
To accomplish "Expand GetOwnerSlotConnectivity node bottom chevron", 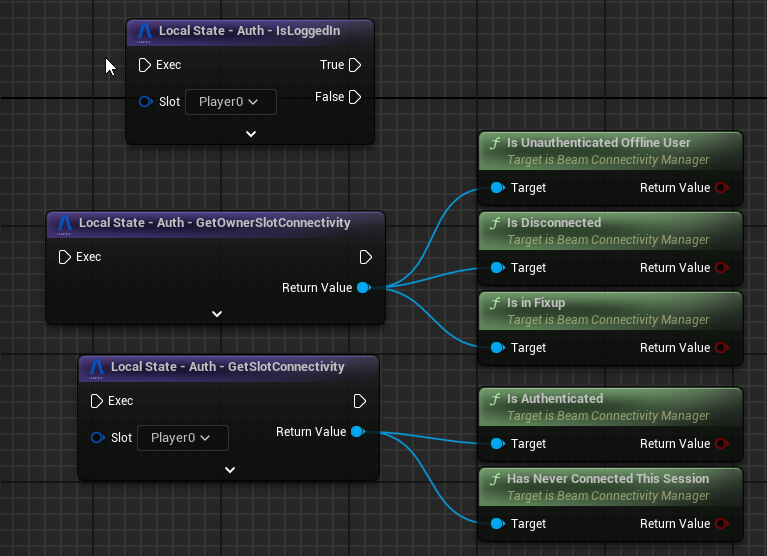I will pyautogui.click(x=217, y=313).
